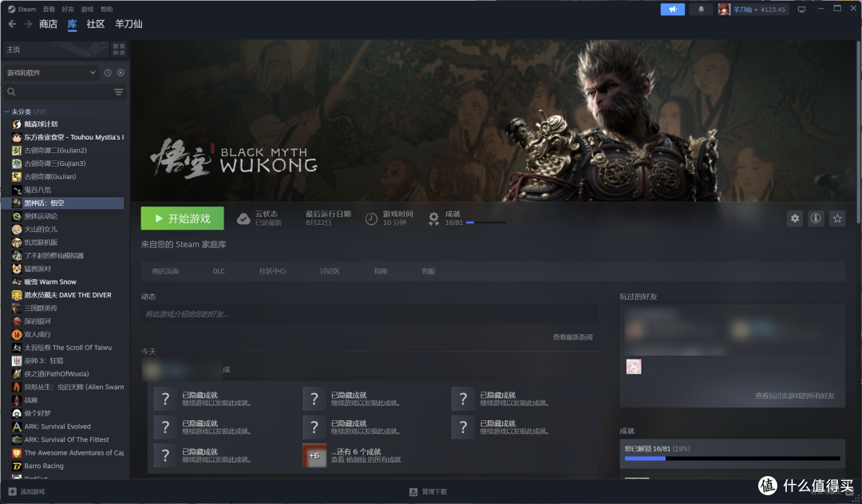Click the 主页 library home button
The width and height of the screenshot is (862, 504).
[x=55, y=49]
